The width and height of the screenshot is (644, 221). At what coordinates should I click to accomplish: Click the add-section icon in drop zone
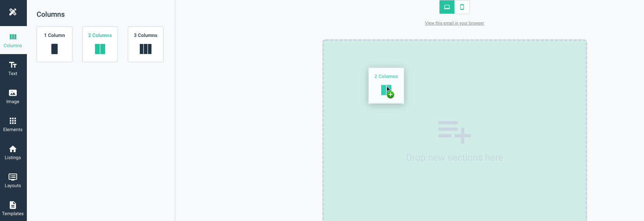point(454,132)
